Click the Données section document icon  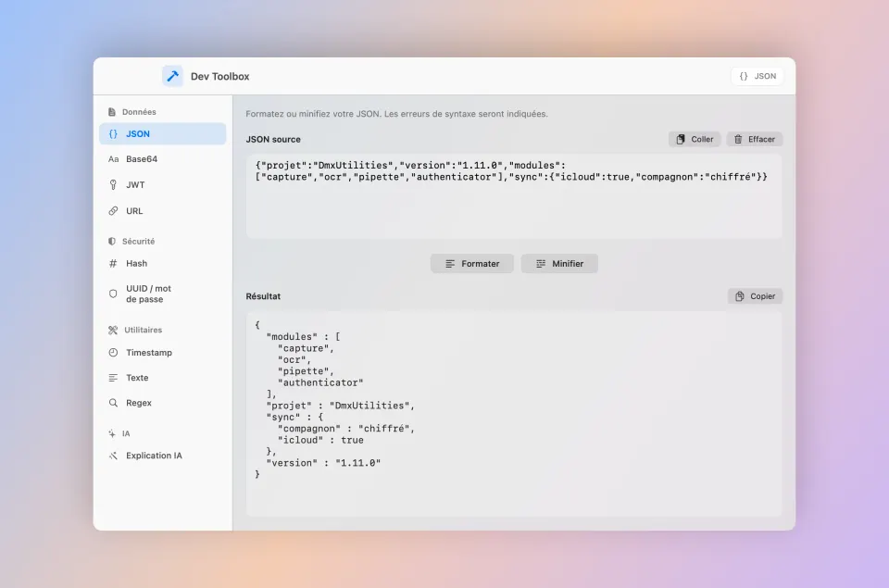point(112,112)
